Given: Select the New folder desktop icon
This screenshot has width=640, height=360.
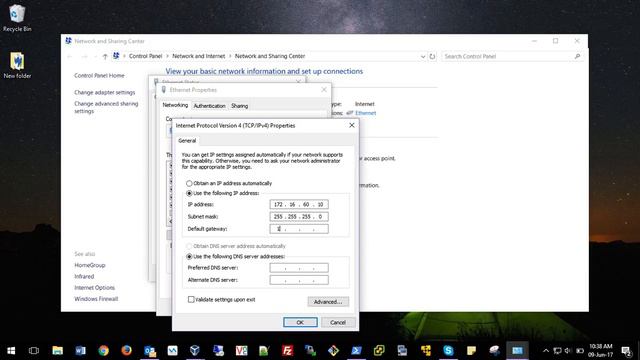Looking at the screenshot, I should pyautogui.click(x=17, y=65).
